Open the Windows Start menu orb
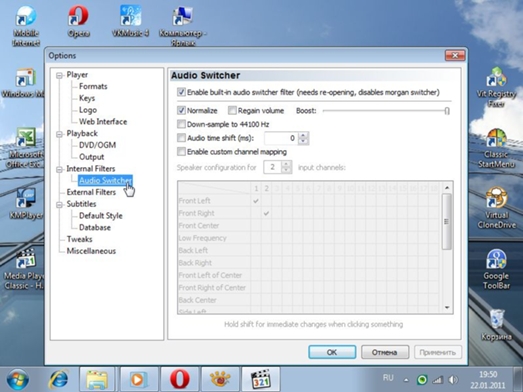 click(17, 380)
